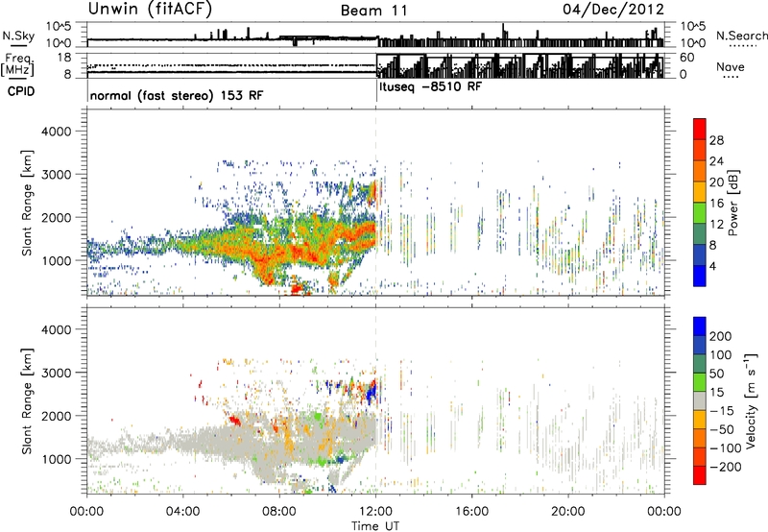Click the 'CPID' row label
The image size is (768, 532).
pos(21,91)
